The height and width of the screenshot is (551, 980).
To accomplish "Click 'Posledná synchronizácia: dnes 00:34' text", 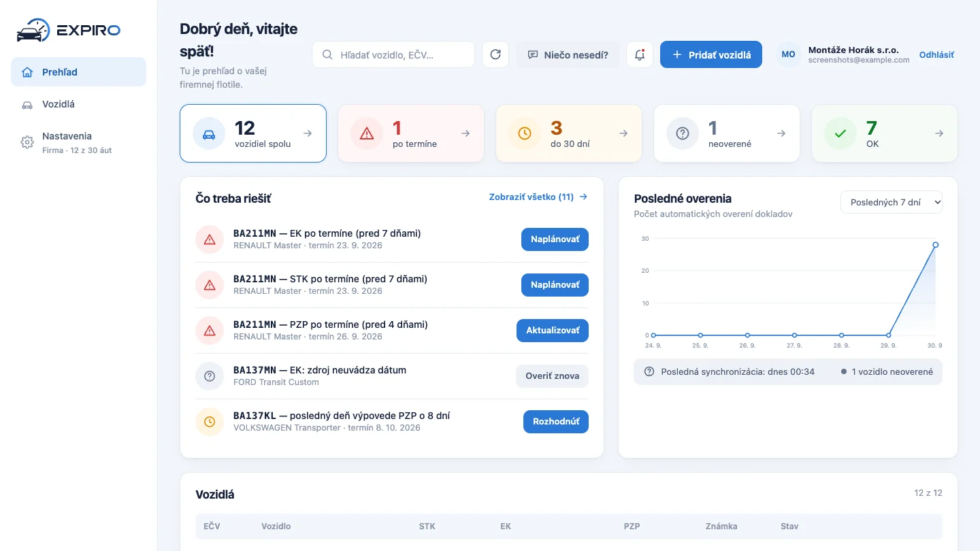I will [x=738, y=372].
